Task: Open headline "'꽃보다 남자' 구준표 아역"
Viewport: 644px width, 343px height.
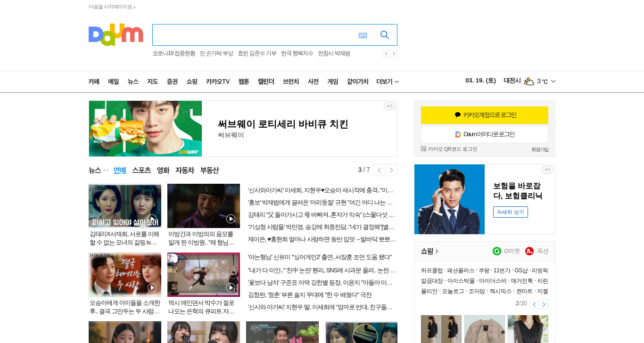Action: [x=320, y=283]
